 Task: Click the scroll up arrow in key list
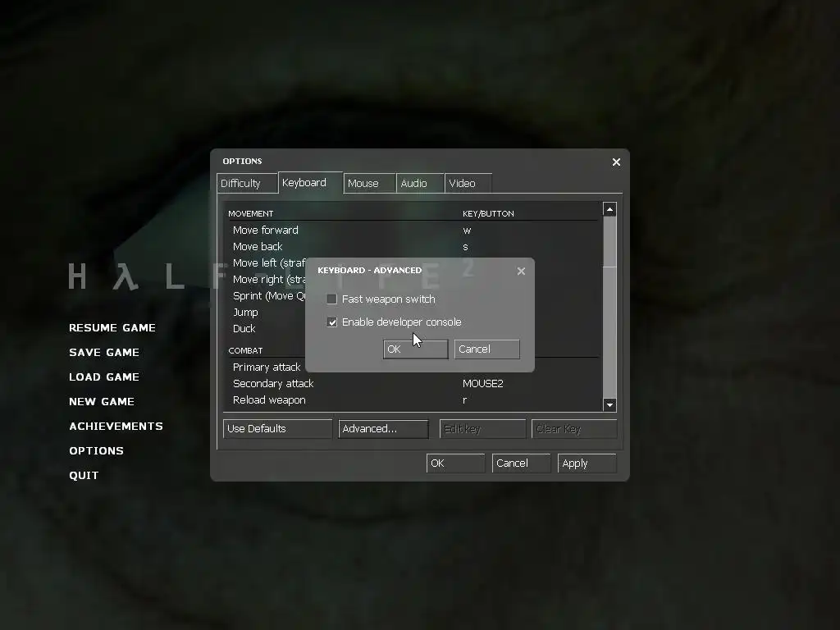[x=609, y=209]
